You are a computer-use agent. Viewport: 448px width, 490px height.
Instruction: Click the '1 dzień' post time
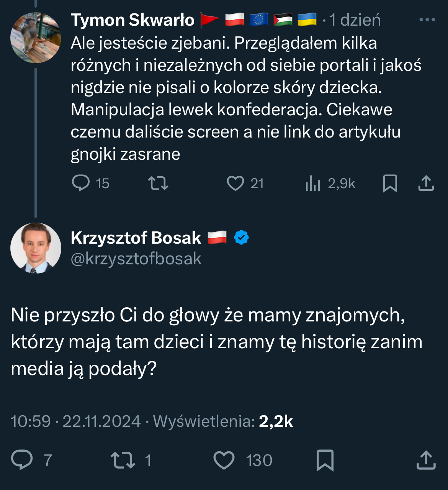[x=355, y=20]
